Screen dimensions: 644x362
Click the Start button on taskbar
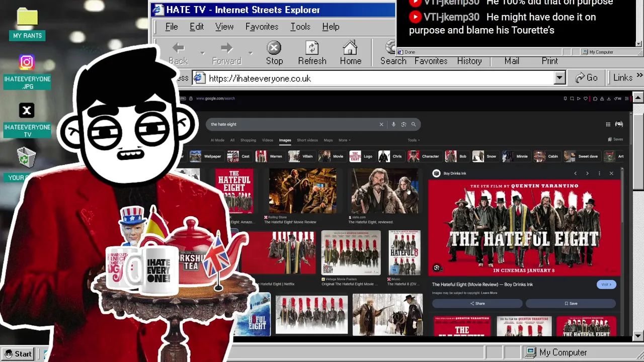[x=18, y=354]
